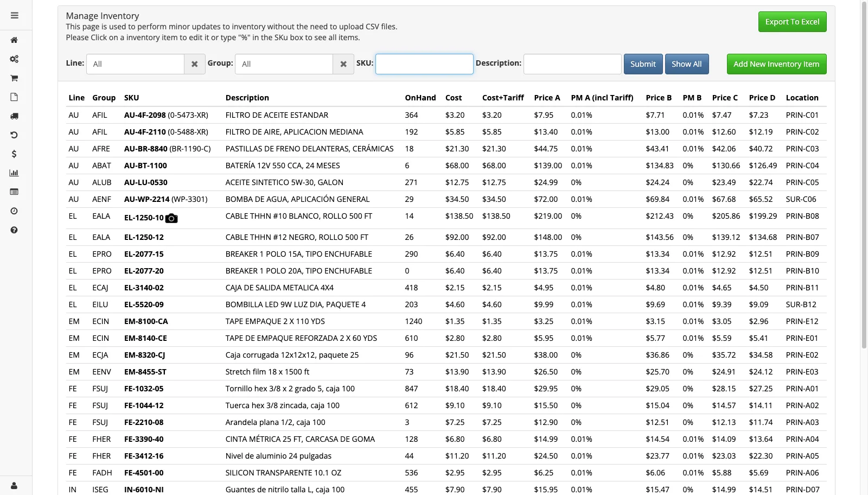Open the list/table sidebar icon
The height and width of the screenshot is (495, 868).
click(x=15, y=192)
